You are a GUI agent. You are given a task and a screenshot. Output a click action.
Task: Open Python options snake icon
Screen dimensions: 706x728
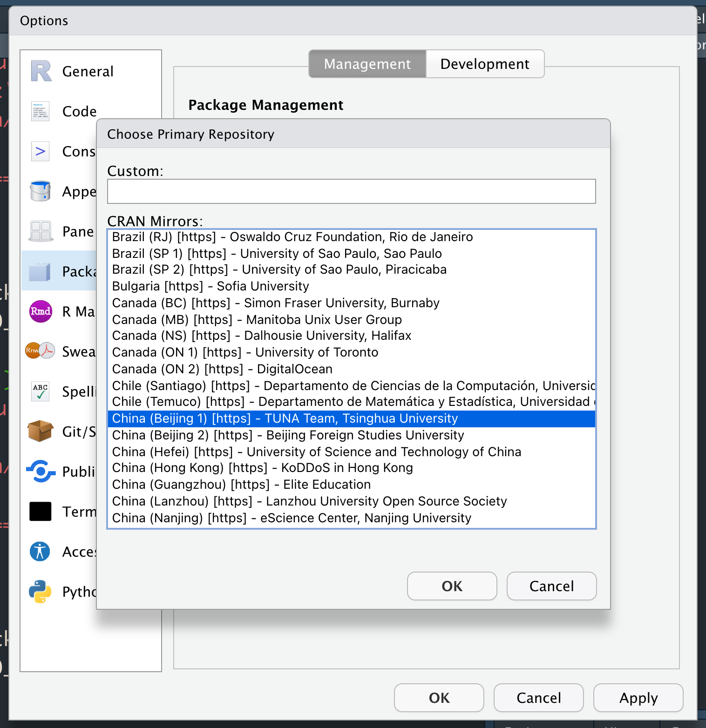(x=40, y=592)
